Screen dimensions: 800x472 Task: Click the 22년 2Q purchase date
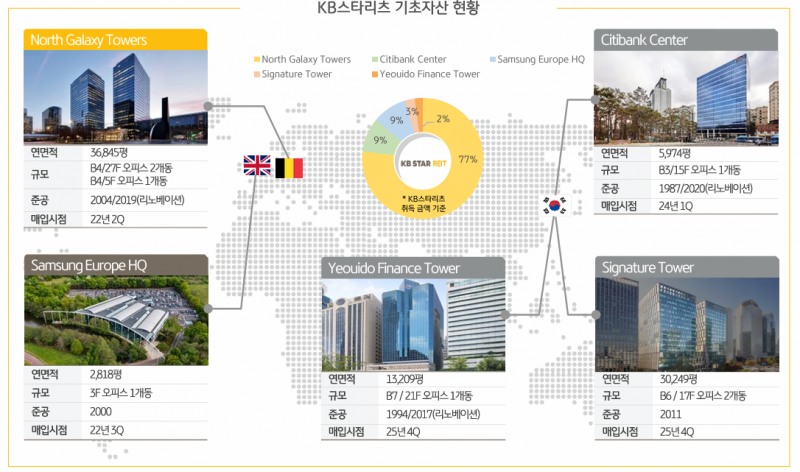click(107, 219)
